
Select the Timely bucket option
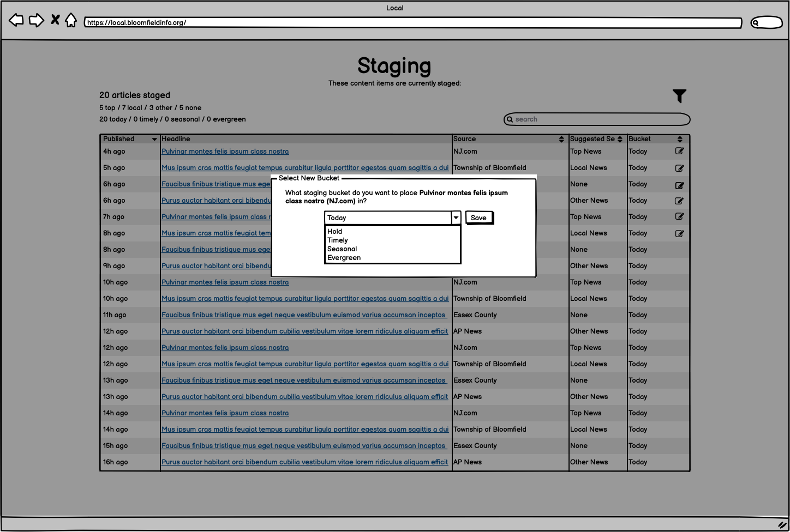coord(338,240)
